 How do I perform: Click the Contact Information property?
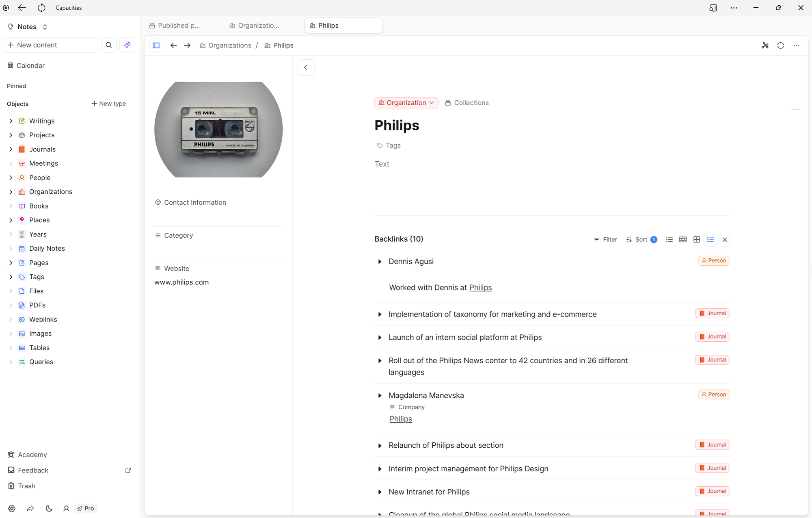(190, 202)
